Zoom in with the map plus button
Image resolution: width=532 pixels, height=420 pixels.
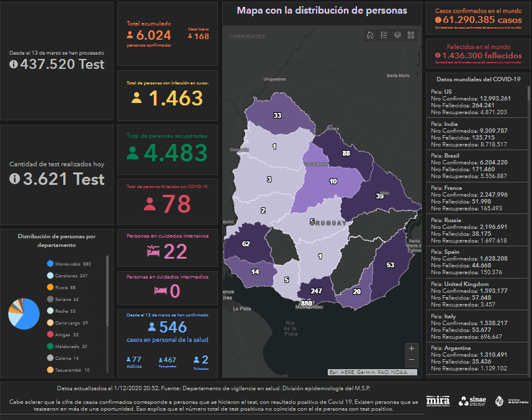tap(411, 349)
